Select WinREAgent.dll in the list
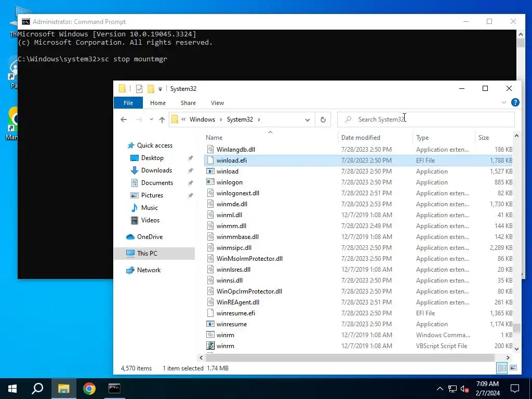Screen dimensions: 532x399 (x=238, y=302)
